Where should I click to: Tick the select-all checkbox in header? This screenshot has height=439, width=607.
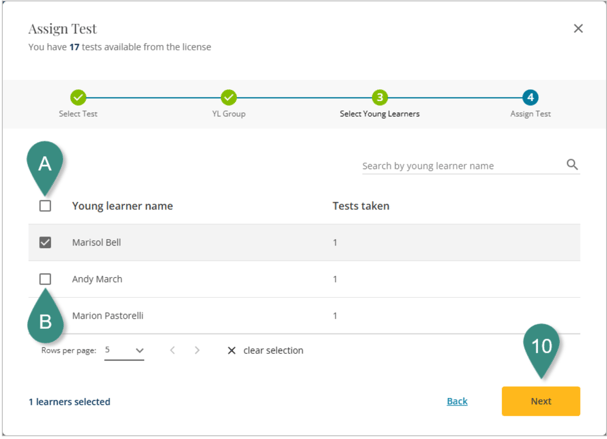coord(45,206)
